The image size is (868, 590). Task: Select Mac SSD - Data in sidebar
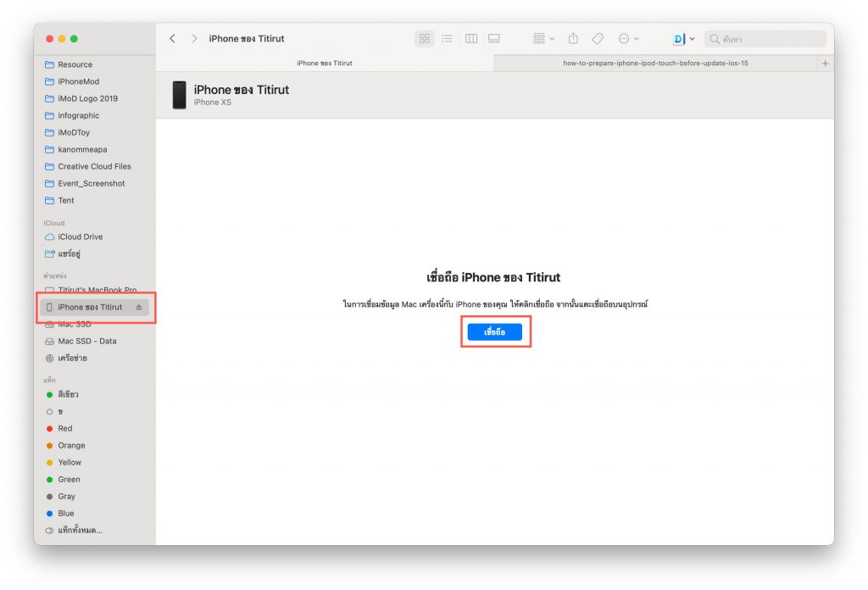pos(86,341)
